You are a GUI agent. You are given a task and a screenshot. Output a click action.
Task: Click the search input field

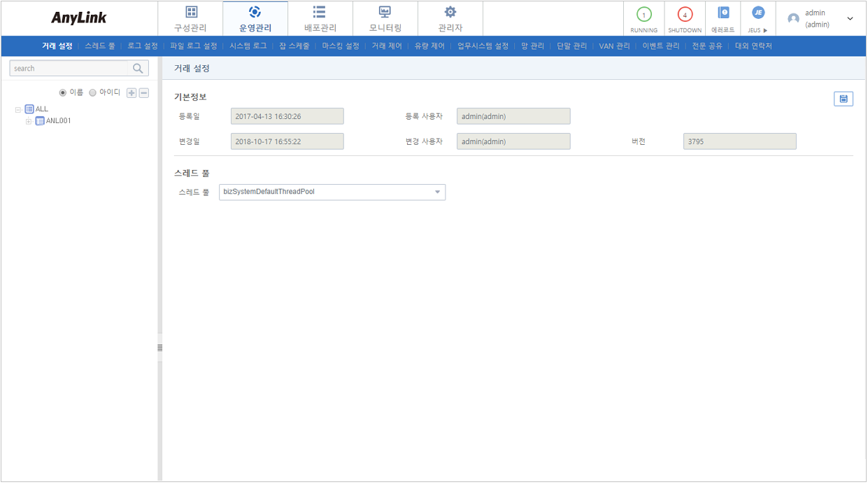click(x=70, y=69)
